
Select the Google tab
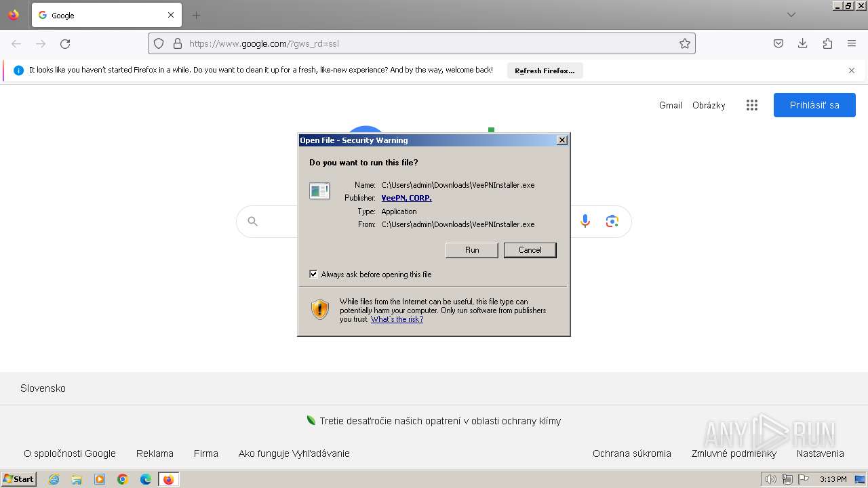(x=106, y=15)
